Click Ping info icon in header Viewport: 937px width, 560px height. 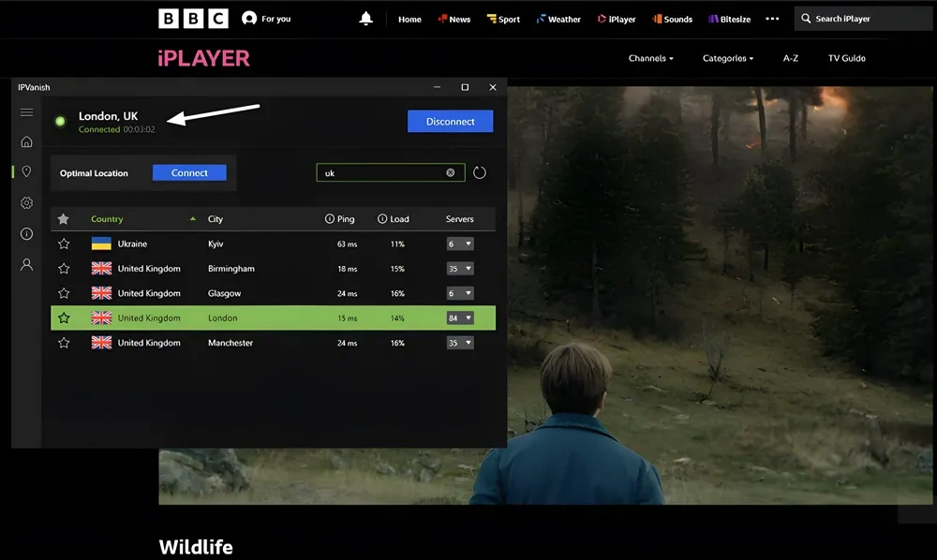(329, 219)
